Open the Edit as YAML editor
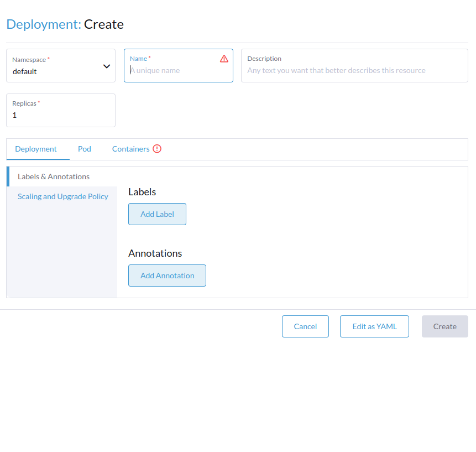Screen dimensions: 476x452 [x=374, y=326]
